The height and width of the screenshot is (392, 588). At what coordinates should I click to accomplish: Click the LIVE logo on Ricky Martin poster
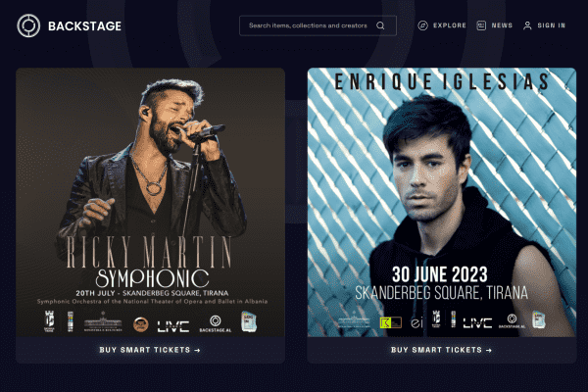click(172, 326)
